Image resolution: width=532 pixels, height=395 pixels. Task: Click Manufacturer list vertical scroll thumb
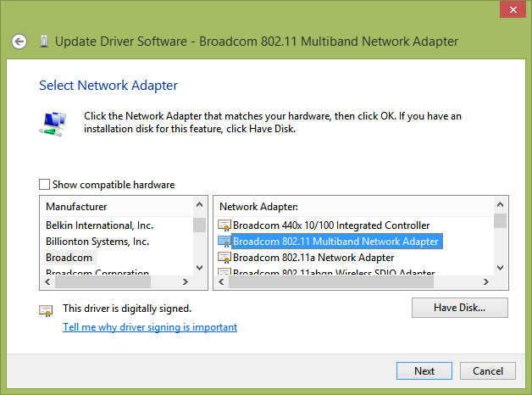(200, 225)
